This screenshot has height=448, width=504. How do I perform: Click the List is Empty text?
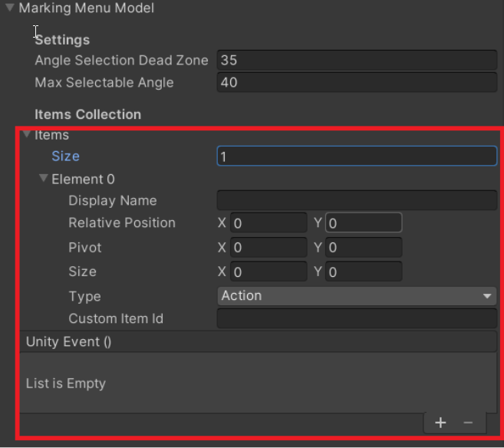(66, 384)
